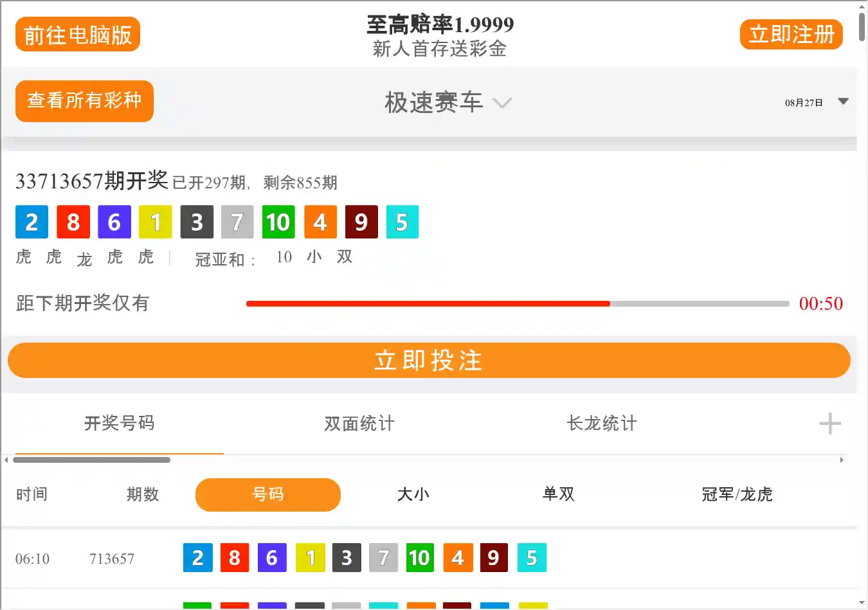Click the gray plus icon beside the tabs
This screenshot has height=610, width=868.
point(829,424)
